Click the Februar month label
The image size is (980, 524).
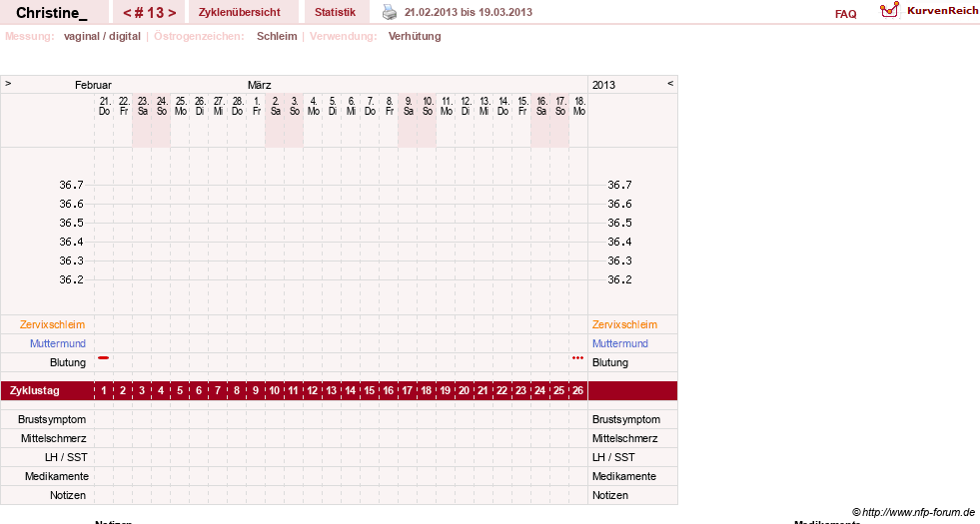[93, 85]
